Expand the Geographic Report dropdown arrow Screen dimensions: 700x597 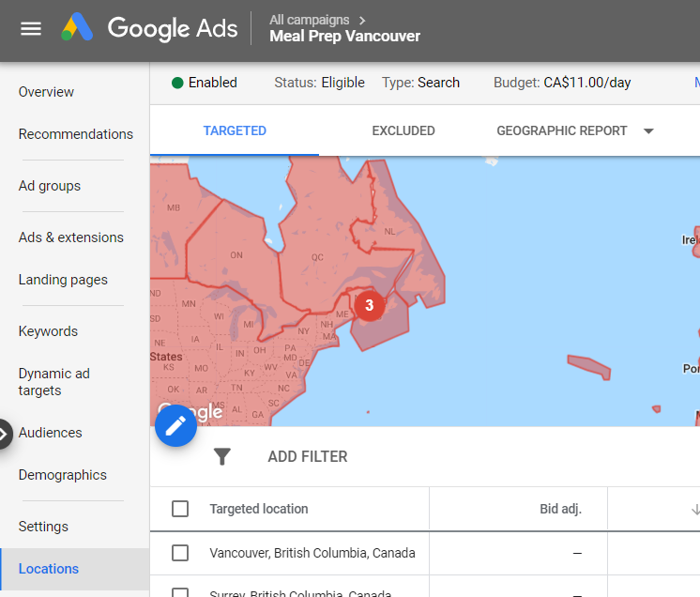pos(648,131)
